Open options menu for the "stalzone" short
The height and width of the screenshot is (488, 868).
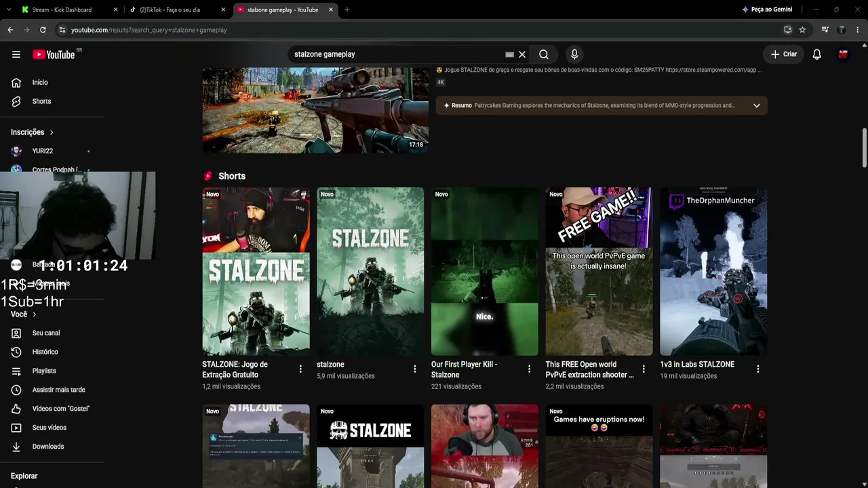pyautogui.click(x=415, y=369)
